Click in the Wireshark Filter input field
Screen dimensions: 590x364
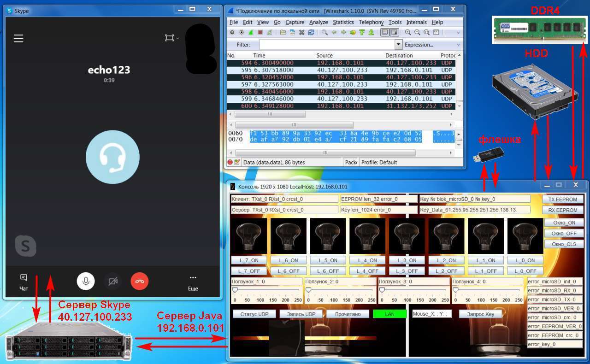click(327, 45)
